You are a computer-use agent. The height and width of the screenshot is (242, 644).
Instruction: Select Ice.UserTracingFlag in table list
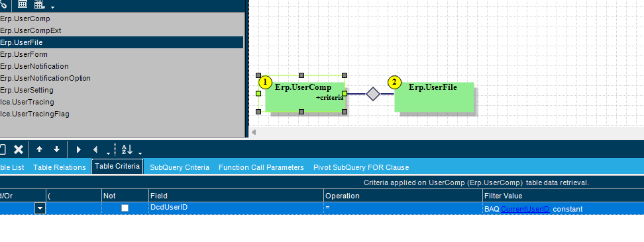[121, 114]
